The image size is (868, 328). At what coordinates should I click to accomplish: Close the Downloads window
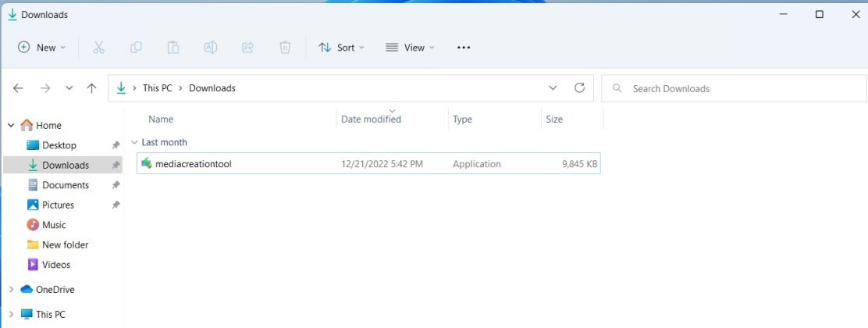click(856, 14)
